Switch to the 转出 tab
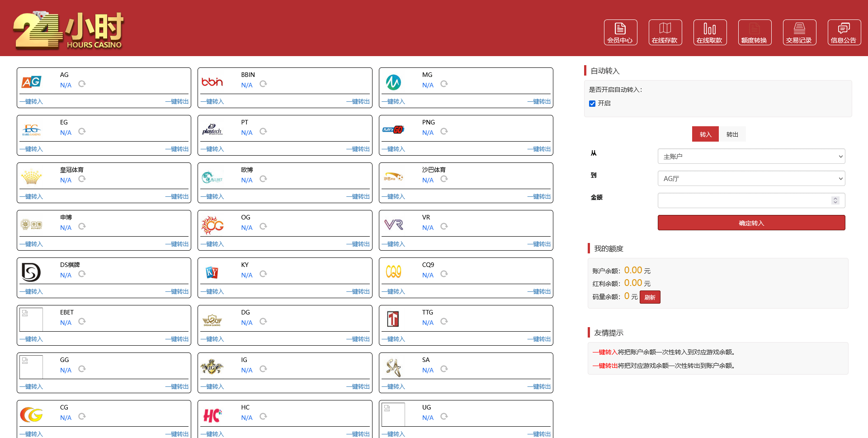Screen dimensions: 868x438 click(732, 134)
